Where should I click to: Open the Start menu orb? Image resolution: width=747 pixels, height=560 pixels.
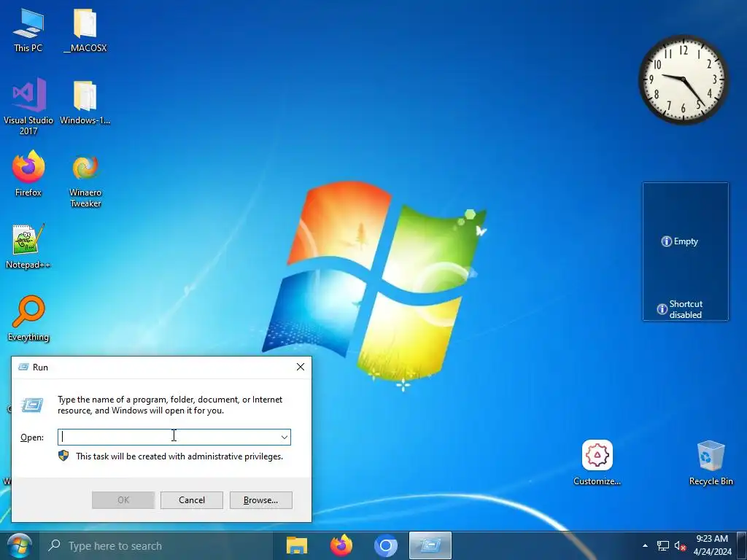click(x=19, y=545)
